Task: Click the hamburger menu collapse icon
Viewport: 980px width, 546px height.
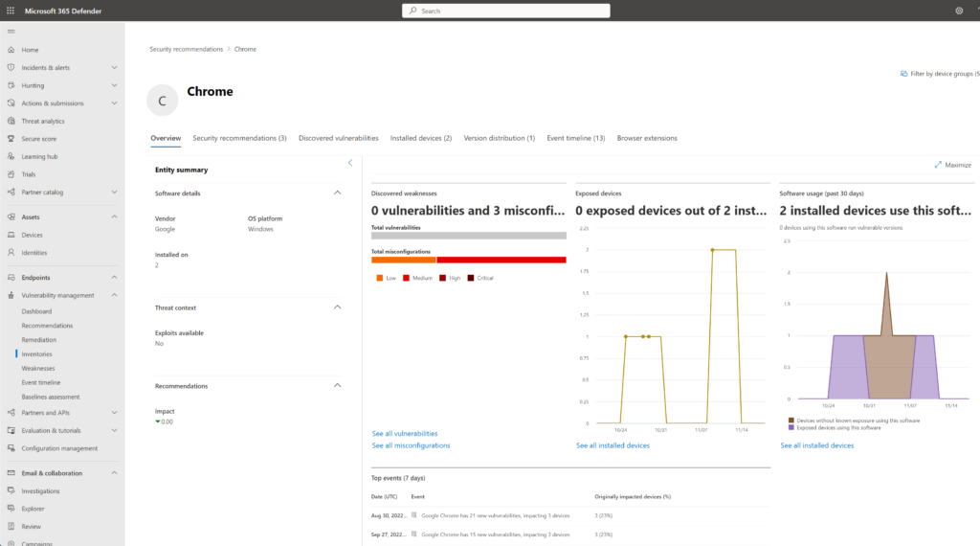Action: (x=11, y=32)
